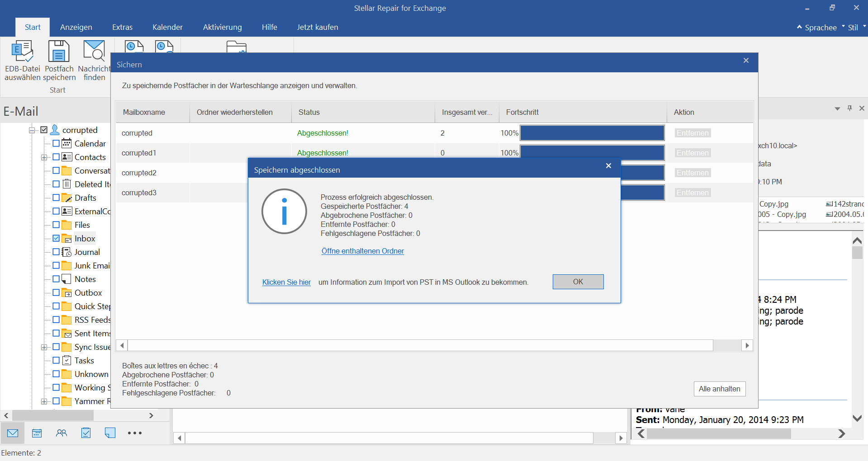
Task: Click the progress bar for corrupted mailbox
Action: pos(592,133)
